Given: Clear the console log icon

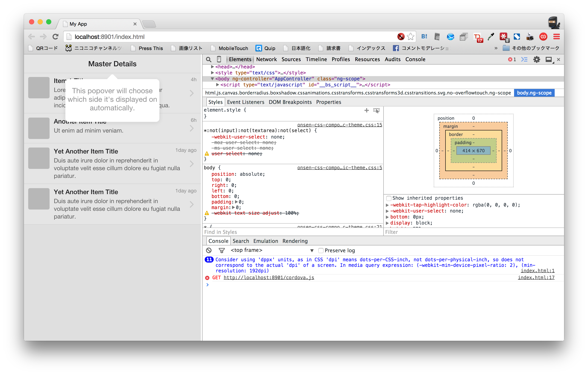Looking at the screenshot, I should pos(209,250).
